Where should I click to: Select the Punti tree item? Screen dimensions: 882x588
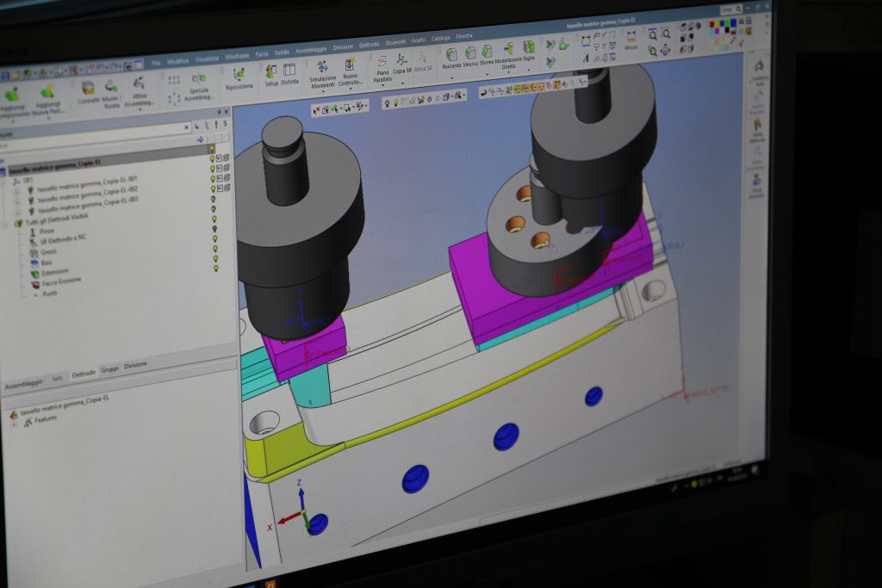point(49,294)
